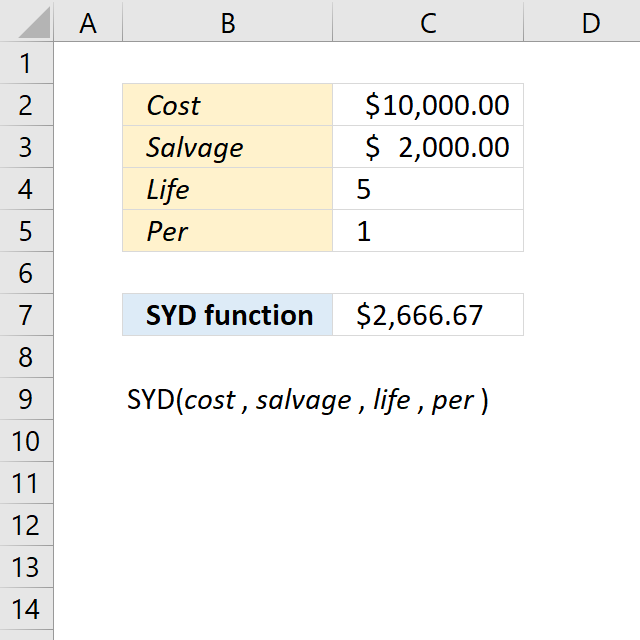
Task: Select column D header
Action: coord(582,21)
